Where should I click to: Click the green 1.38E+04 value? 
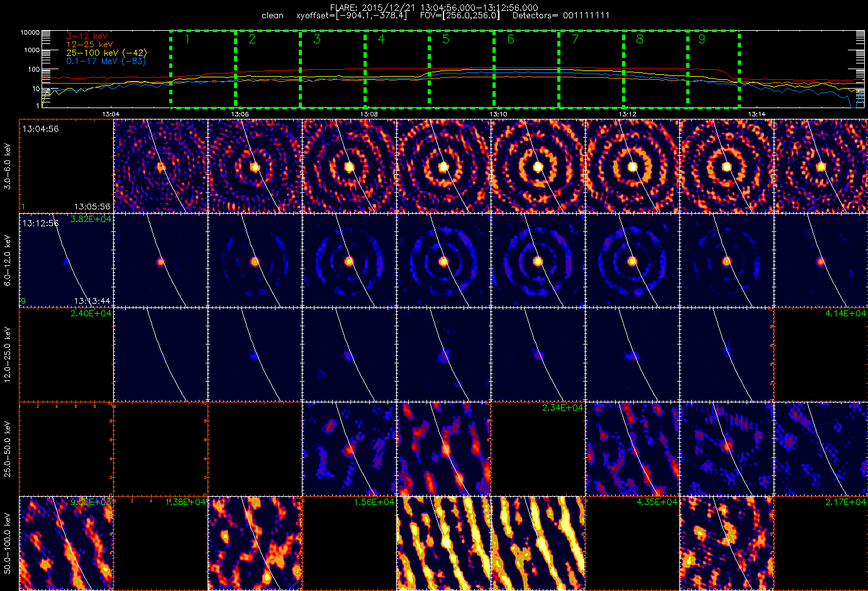(x=186, y=502)
